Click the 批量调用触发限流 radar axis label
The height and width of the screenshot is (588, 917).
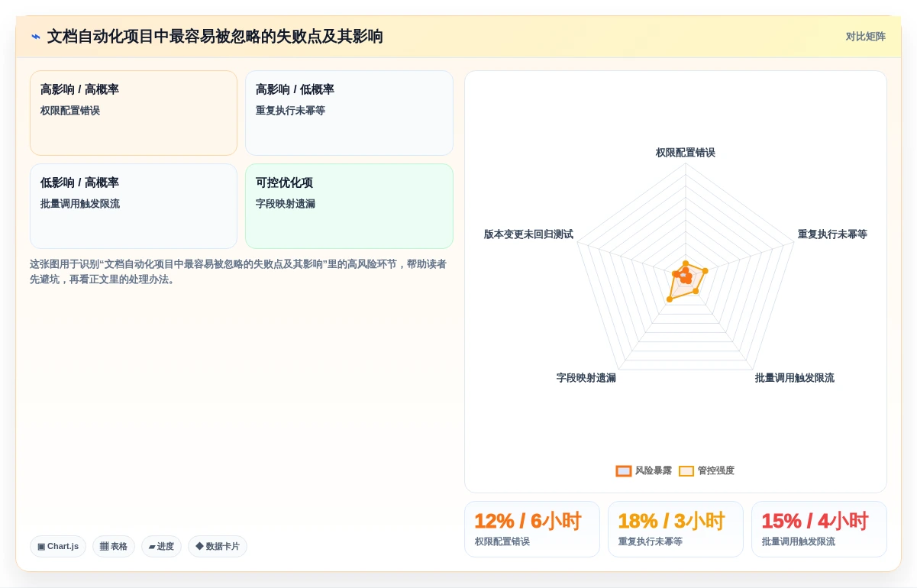795,378
